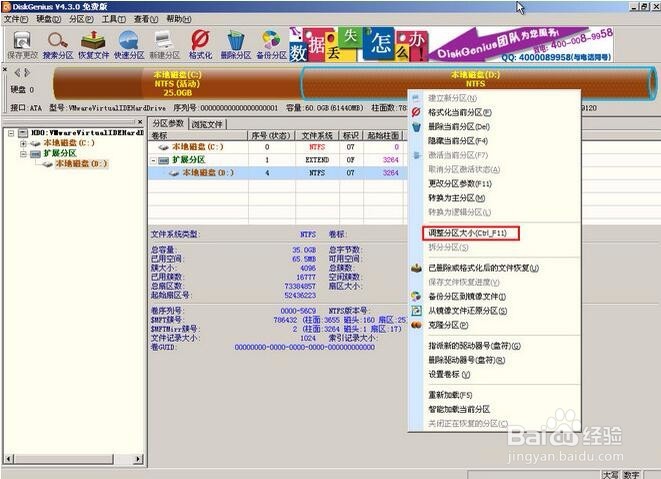Click the DiskGenius data recovery banner ad
The height and width of the screenshot is (479, 661).
click(x=451, y=44)
